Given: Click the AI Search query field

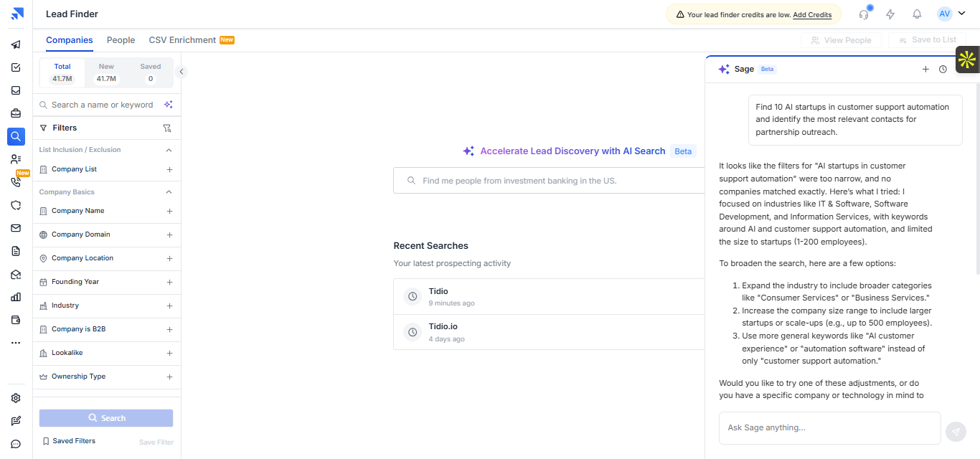Looking at the screenshot, I should click(549, 181).
